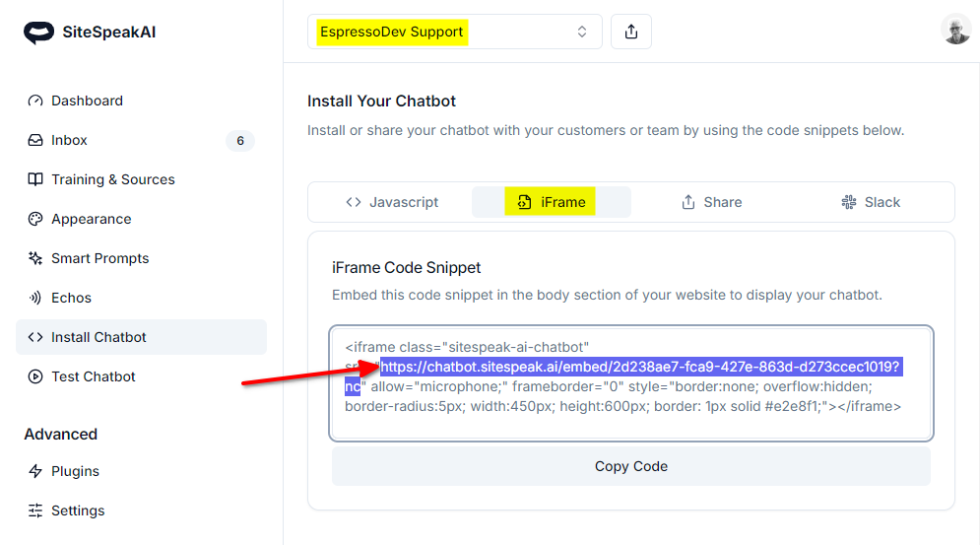
Task: Expand the EspressoDev Support chatbot dropdown
Action: (x=454, y=32)
